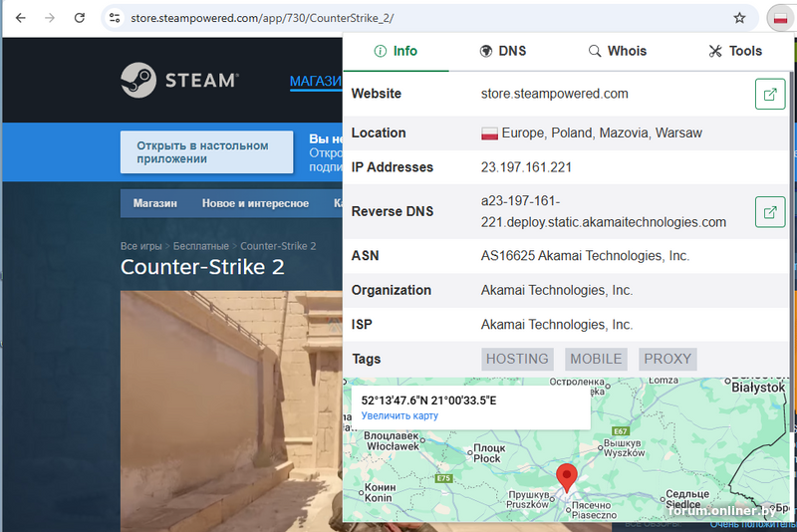
Task: Click the PROXY tag
Action: (667, 359)
